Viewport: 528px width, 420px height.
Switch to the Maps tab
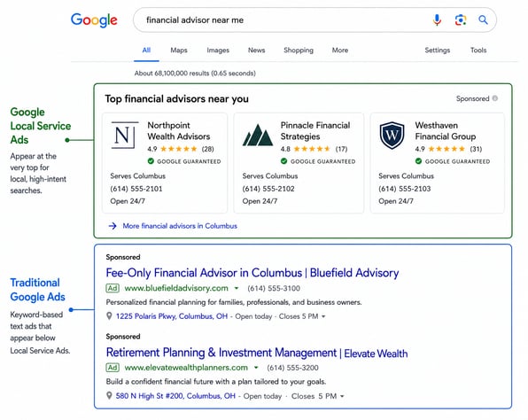click(x=178, y=51)
